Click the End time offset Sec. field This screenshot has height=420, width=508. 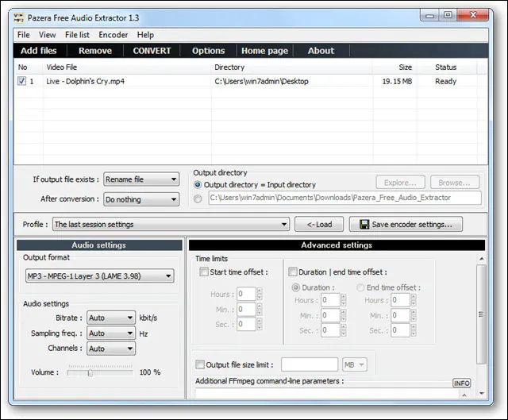pos(400,330)
